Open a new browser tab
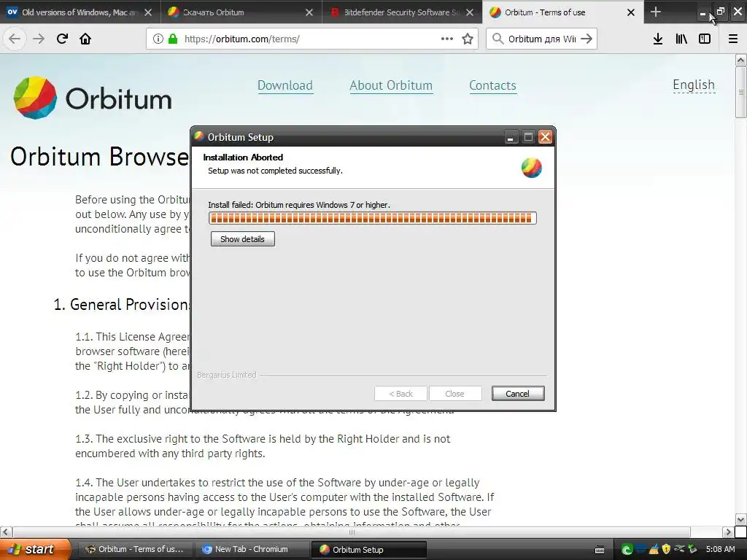 coord(656,12)
